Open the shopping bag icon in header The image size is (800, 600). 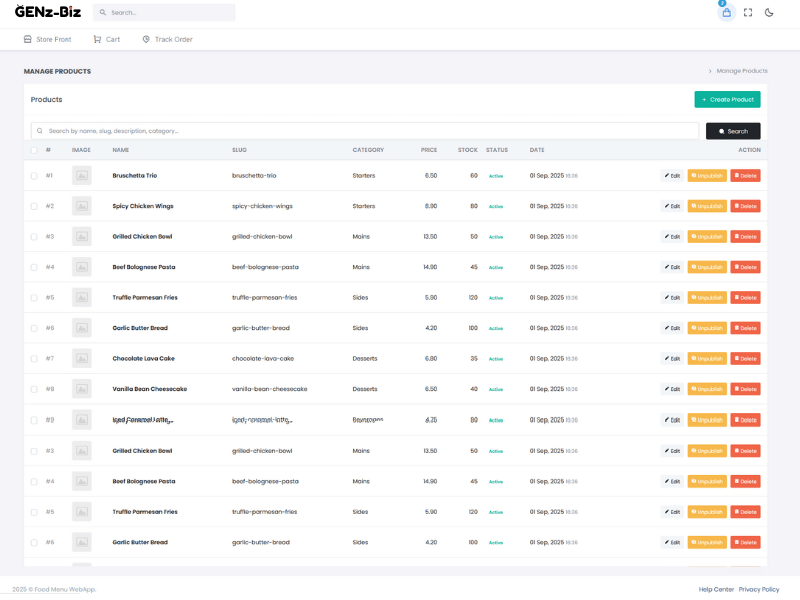pyautogui.click(x=726, y=13)
